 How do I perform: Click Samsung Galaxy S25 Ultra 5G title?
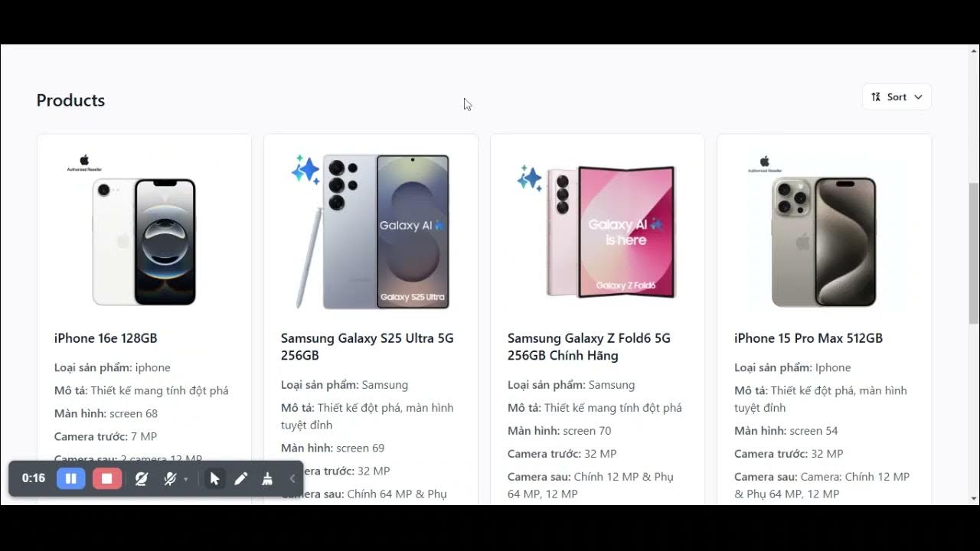click(367, 347)
